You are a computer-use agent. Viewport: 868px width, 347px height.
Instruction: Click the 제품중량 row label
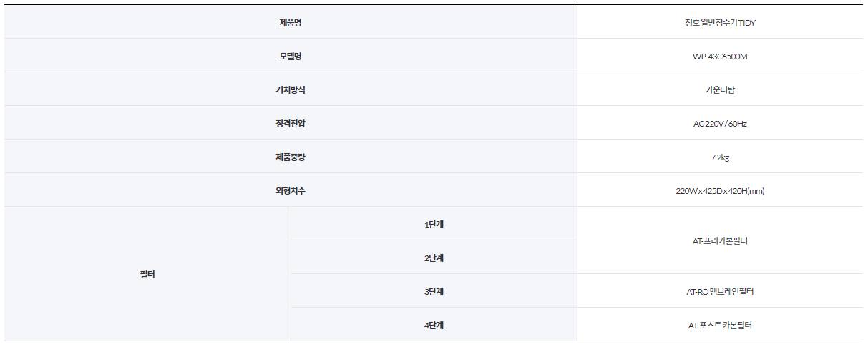coord(291,157)
